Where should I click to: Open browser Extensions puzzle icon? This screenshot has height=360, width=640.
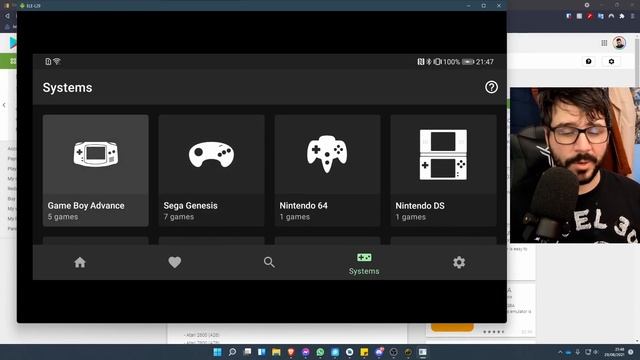622,16
